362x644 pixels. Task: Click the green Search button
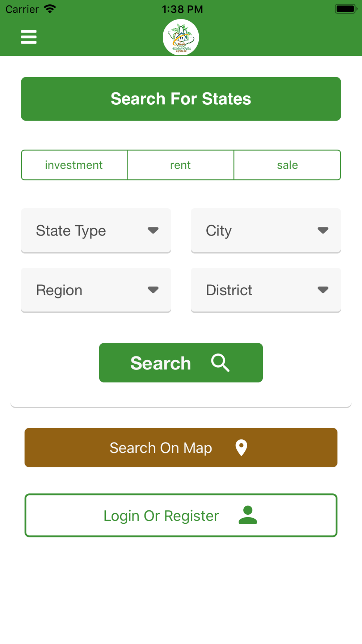pyautogui.click(x=181, y=363)
